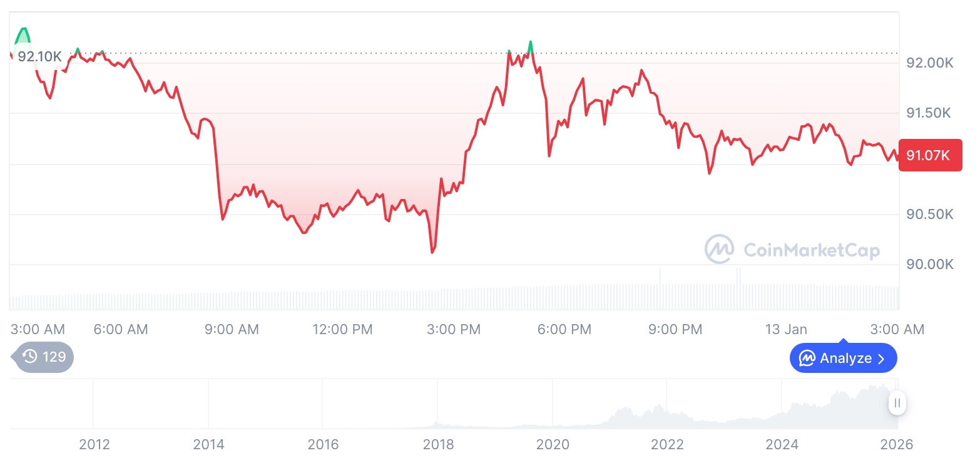Select 2018 on the range timeline

click(438, 444)
